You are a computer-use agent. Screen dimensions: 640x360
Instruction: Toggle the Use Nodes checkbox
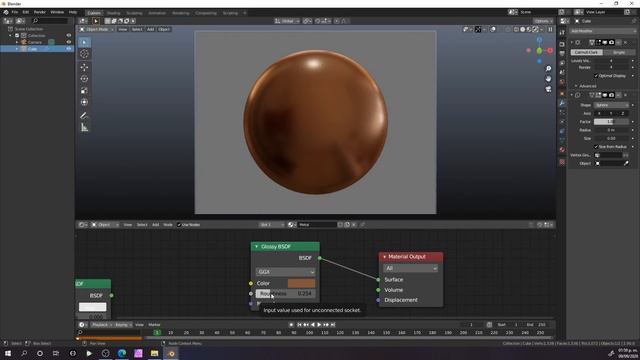(x=179, y=225)
